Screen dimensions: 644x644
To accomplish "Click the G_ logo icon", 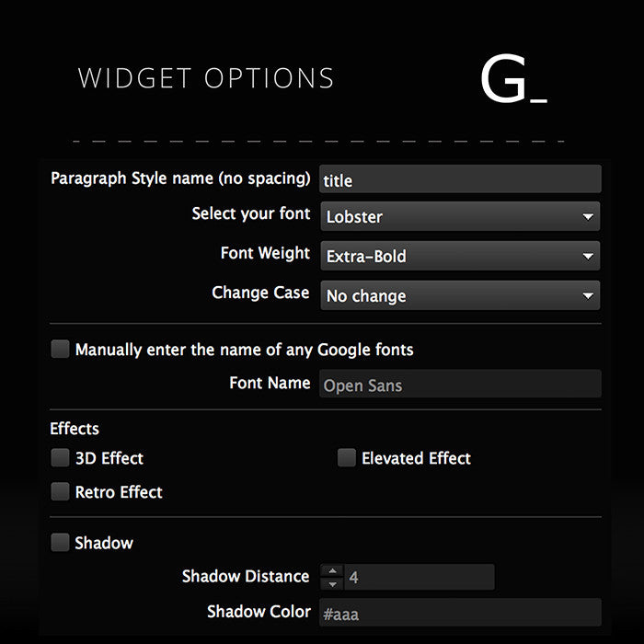I will coord(513,78).
